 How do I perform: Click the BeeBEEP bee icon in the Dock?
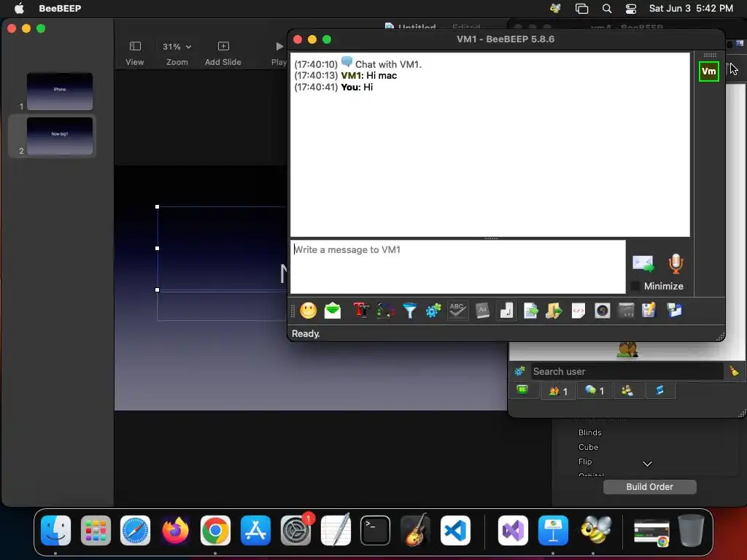(x=595, y=530)
